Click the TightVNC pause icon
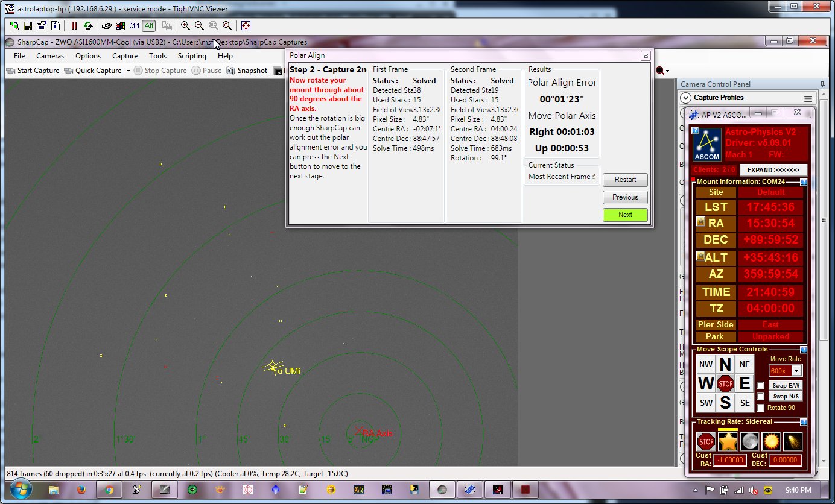The width and height of the screenshot is (835, 504). [x=74, y=26]
